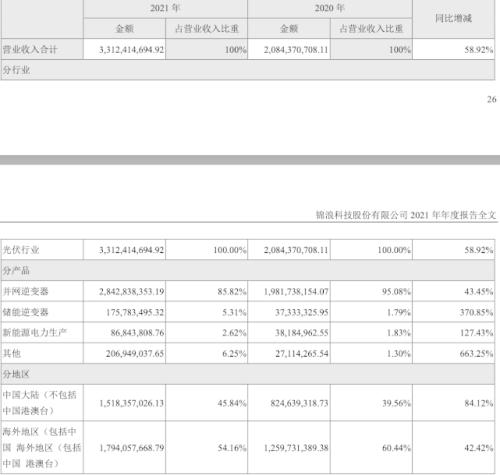Image resolution: width=500 pixels, height=475 pixels.
Task: Click the "分地区" section row
Action: [248, 374]
